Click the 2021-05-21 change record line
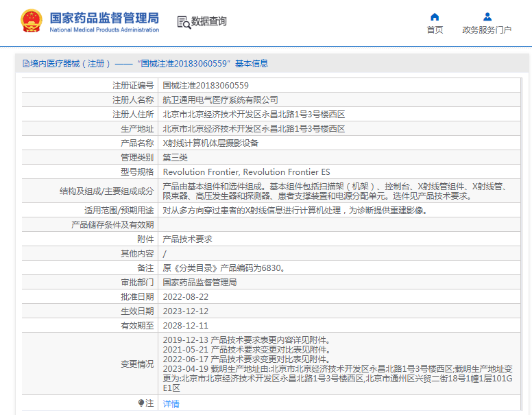Screen dimensions: 532x415 [x=247, y=349]
